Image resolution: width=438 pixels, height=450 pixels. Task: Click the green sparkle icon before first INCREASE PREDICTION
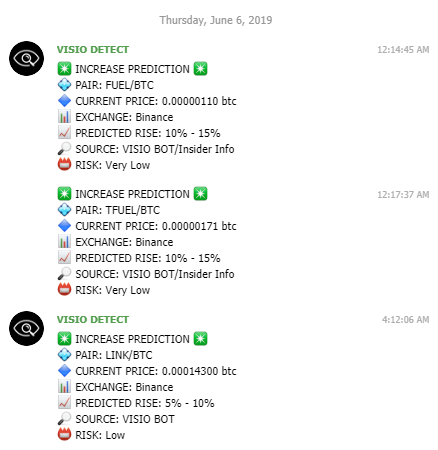64,69
